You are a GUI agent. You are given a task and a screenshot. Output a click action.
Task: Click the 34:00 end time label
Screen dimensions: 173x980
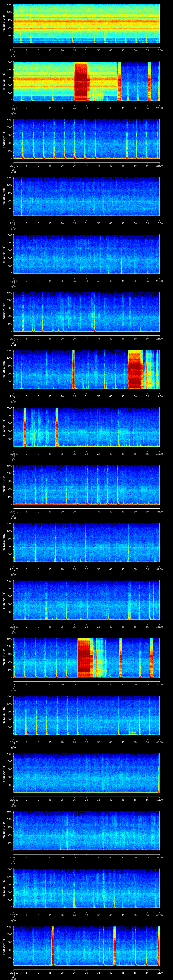coord(159,684)
